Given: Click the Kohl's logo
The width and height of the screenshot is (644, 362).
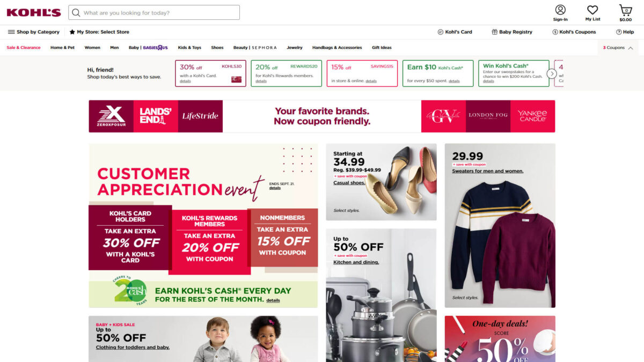Looking at the screenshot, I should (x=33, y=12).
